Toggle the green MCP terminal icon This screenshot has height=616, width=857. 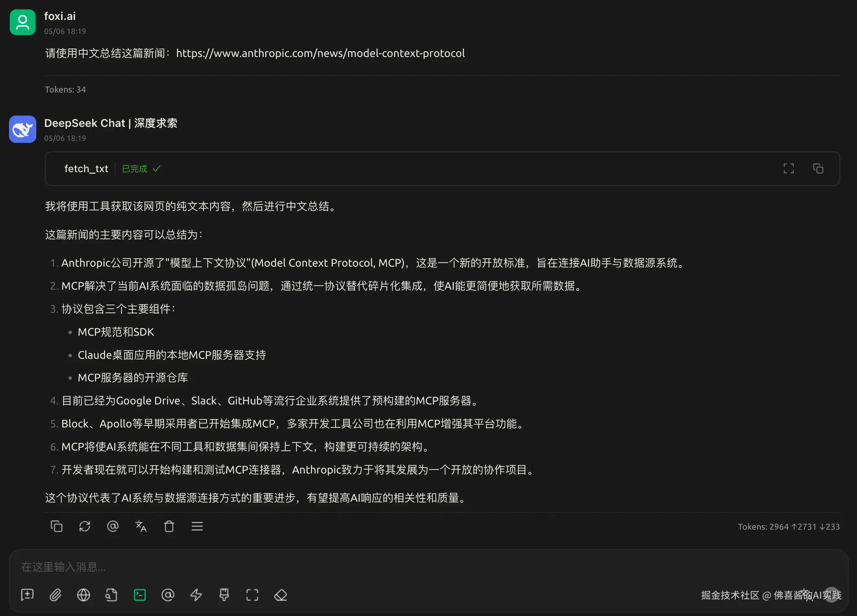[140, 595]
